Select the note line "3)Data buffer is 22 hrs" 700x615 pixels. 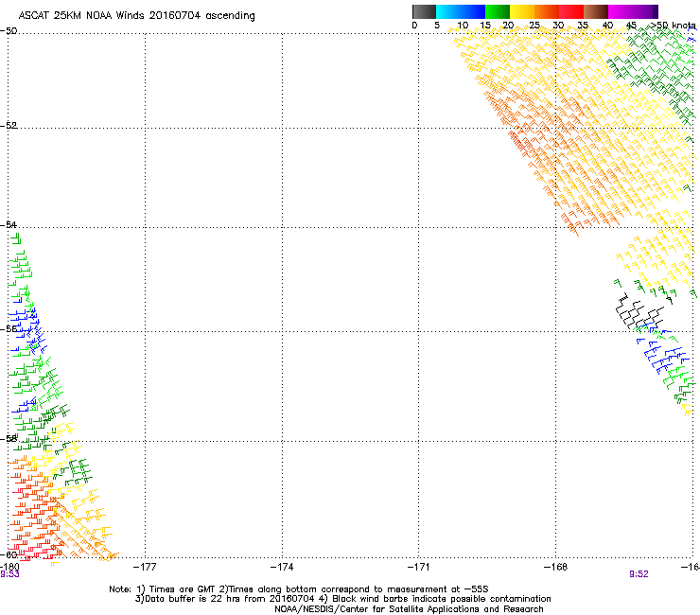(x=342, y=599)
